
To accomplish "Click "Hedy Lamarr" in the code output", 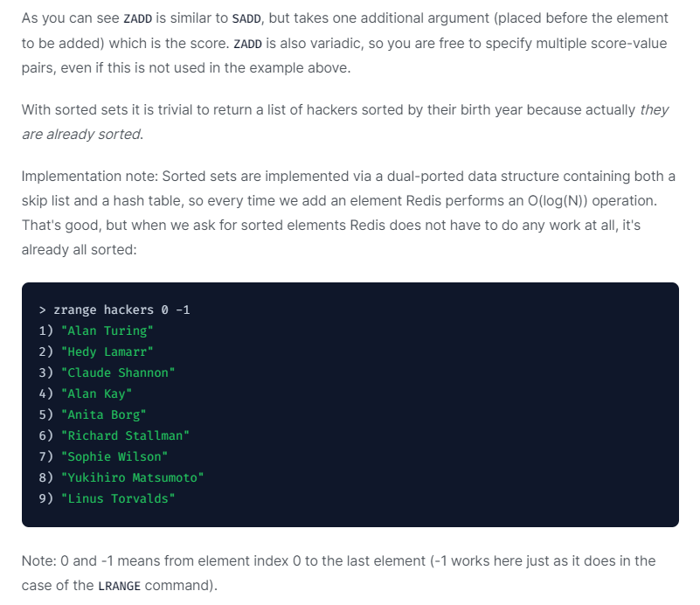I will coord(107,351).
